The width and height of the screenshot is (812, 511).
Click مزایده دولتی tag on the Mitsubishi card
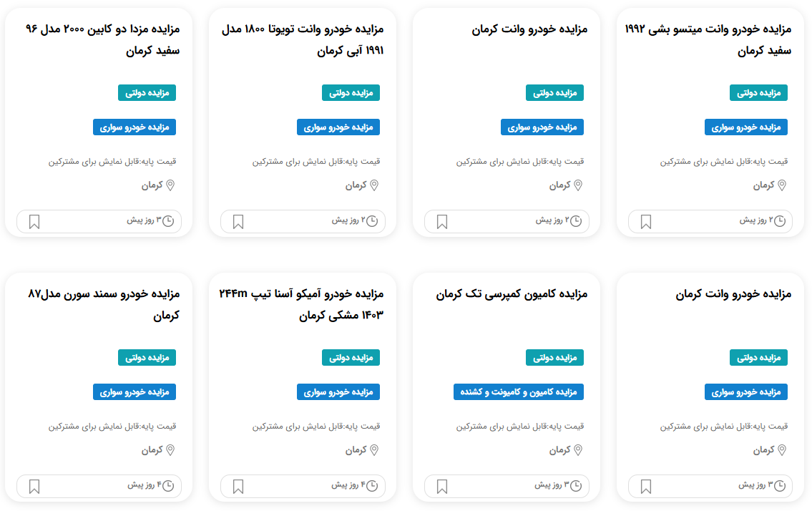click(758, 93)
